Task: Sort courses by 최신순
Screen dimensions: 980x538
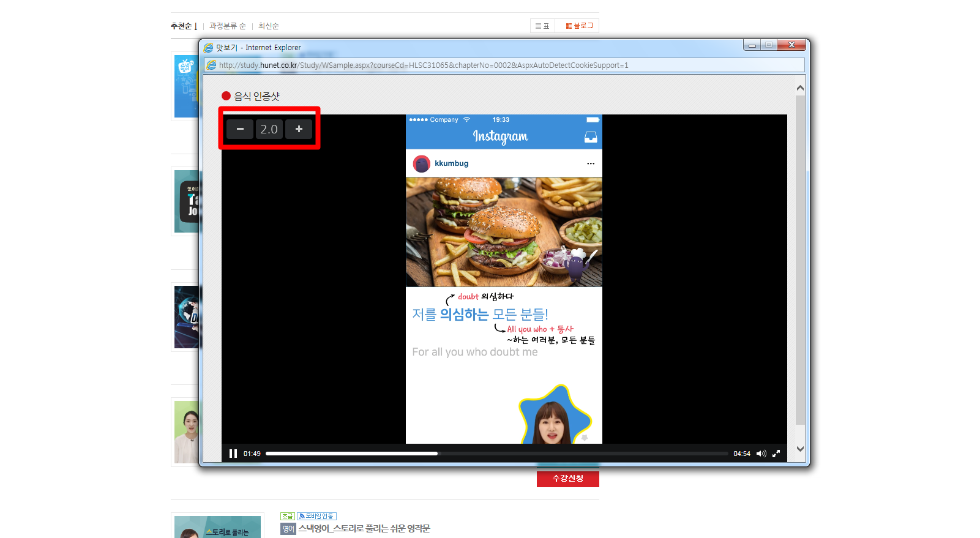Action: tap(269, 26)
